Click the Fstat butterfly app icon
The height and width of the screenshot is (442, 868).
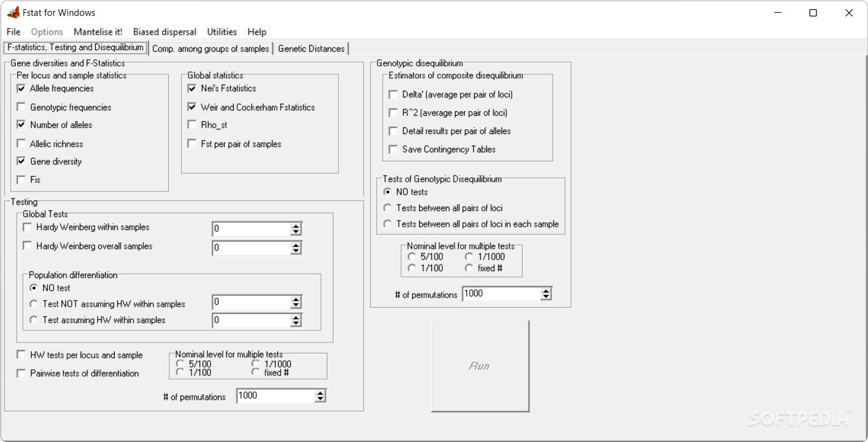point(13,12)
